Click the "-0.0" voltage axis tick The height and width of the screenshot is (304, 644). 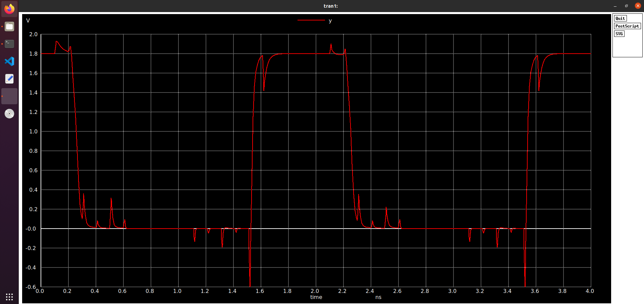[x=31, y=229]
